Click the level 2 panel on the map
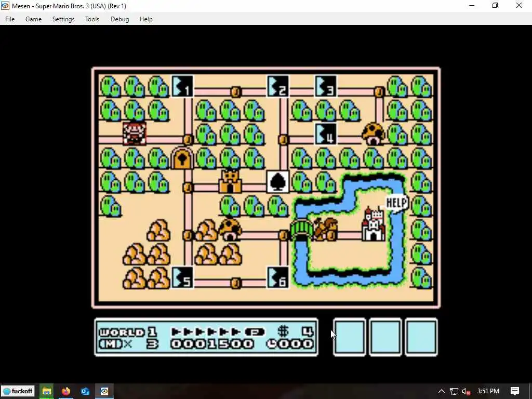The width and height of the screenshot is (532, 399). coord(278,87)
